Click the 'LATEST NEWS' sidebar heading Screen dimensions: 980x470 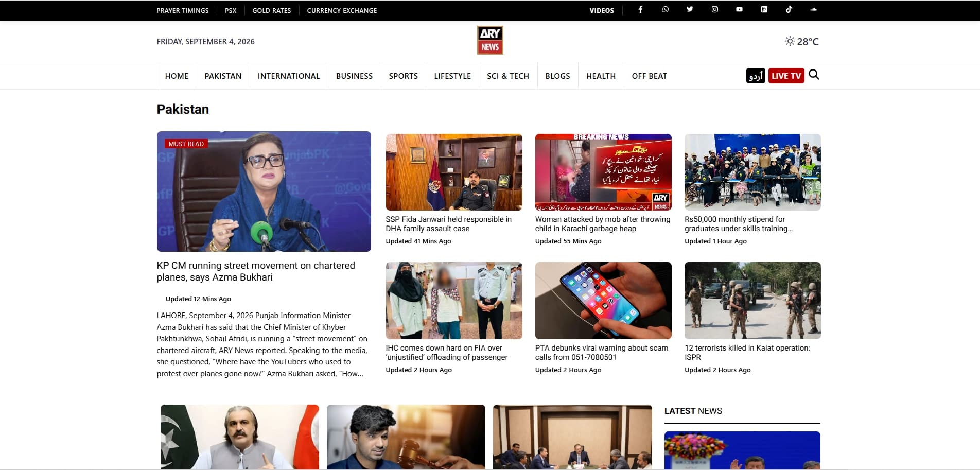click(693, 411)
